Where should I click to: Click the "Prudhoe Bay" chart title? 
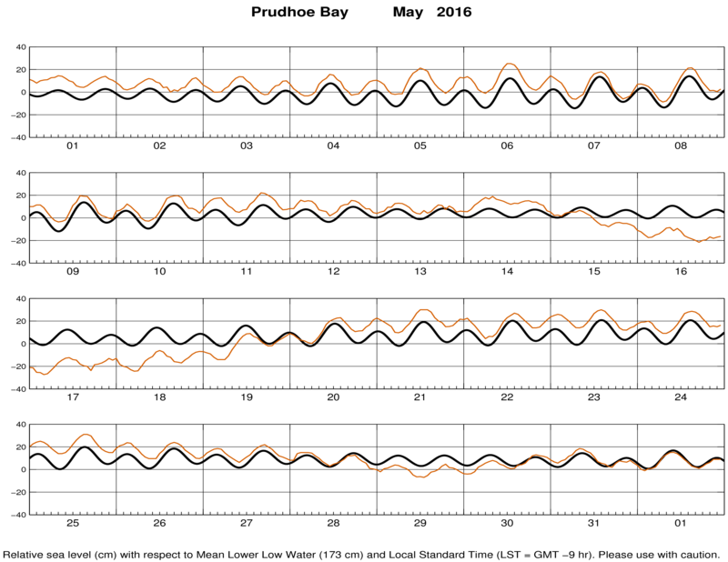tap(299, 12)
